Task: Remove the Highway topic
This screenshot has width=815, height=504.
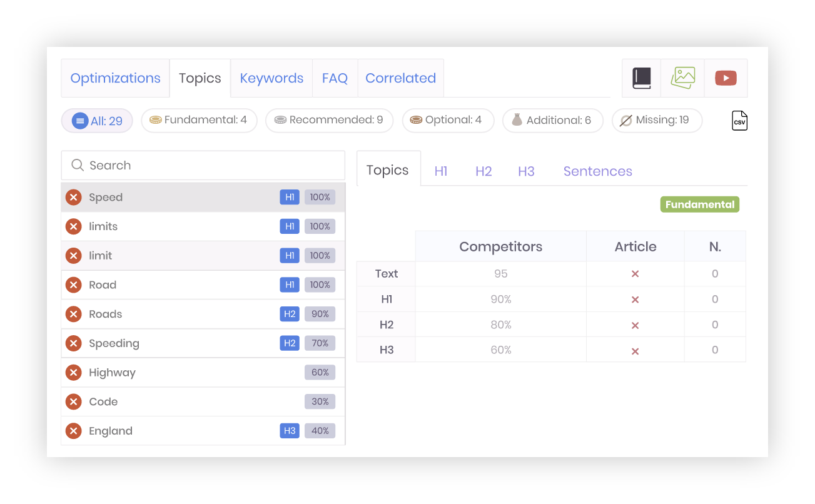Action: pos(73,372)
